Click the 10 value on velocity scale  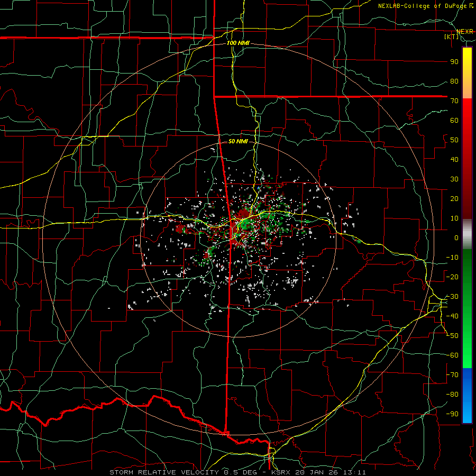454,218
